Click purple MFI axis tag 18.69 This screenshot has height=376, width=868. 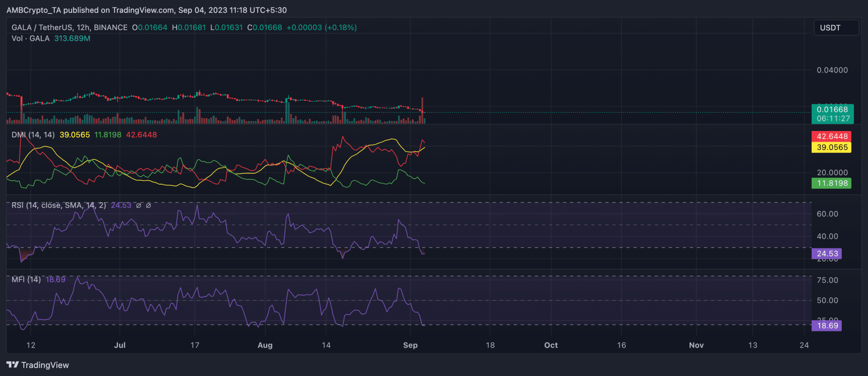tap(826, 326)
